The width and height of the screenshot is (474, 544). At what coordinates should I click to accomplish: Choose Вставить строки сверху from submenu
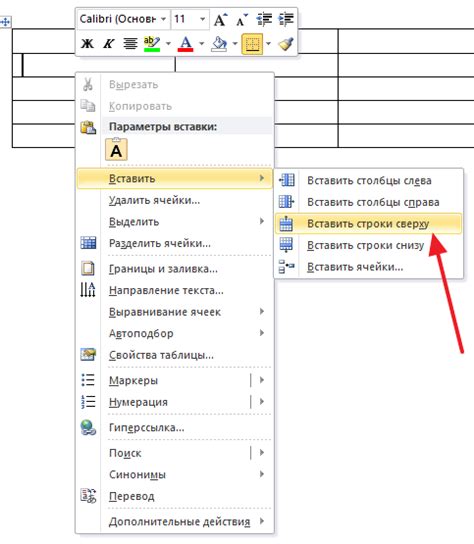coord(368,224)
